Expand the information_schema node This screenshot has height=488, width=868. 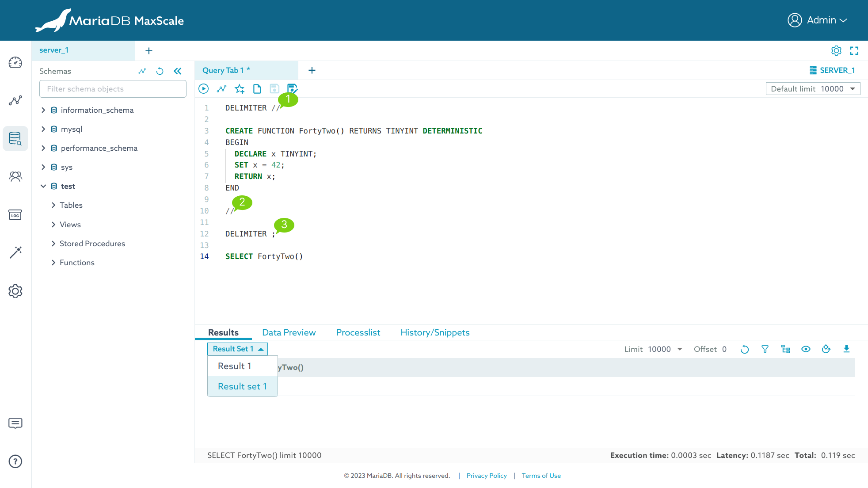point(43,110)
